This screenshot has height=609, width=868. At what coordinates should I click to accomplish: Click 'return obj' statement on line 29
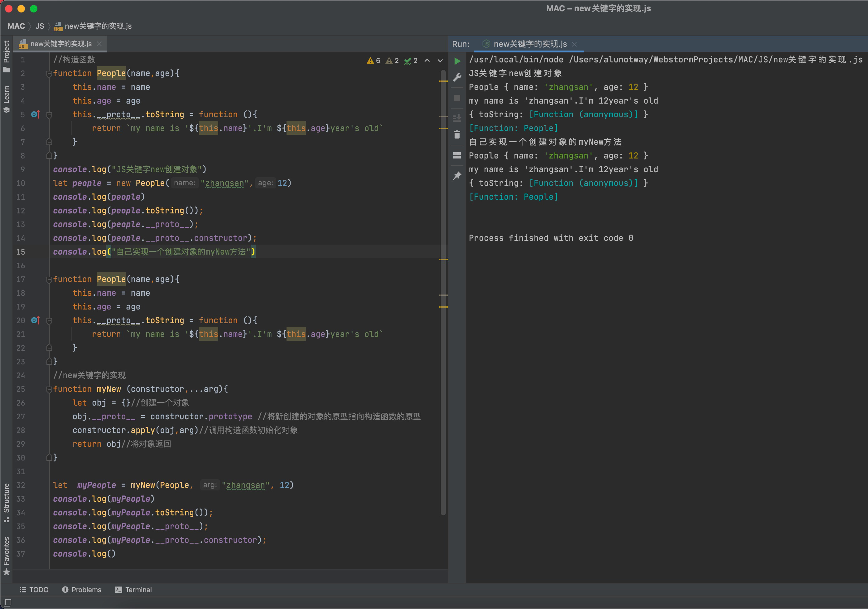(96, 444)
